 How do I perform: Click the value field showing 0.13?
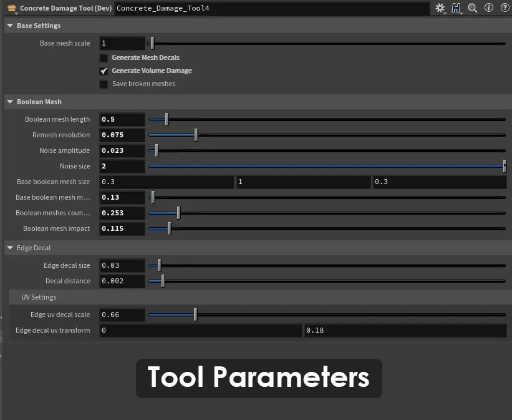[x=122, y=197]
